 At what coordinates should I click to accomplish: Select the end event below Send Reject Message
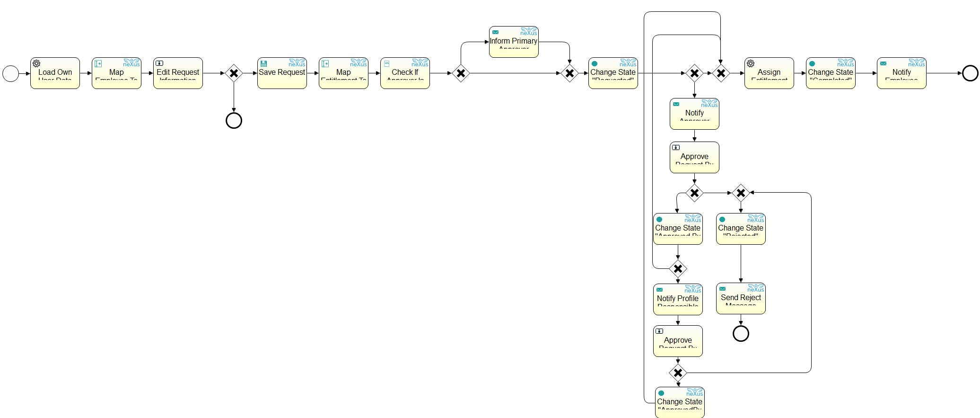[741, 334]
